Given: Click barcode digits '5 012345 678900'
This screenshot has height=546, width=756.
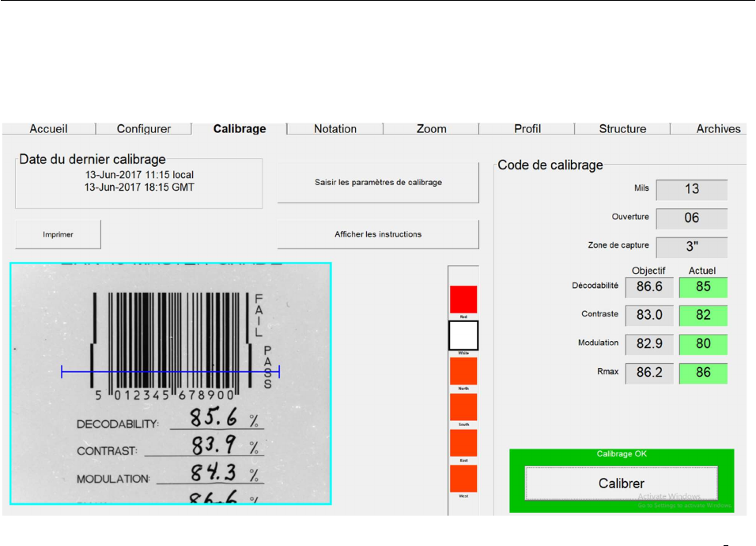Looking at the screenshot, I should 164,396.
